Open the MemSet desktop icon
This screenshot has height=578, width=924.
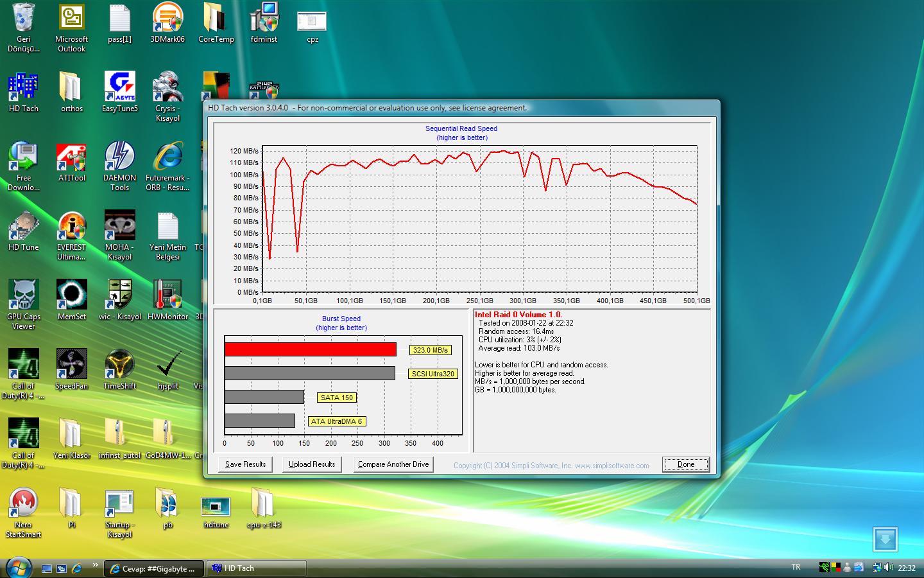click(x=72, y=301)
